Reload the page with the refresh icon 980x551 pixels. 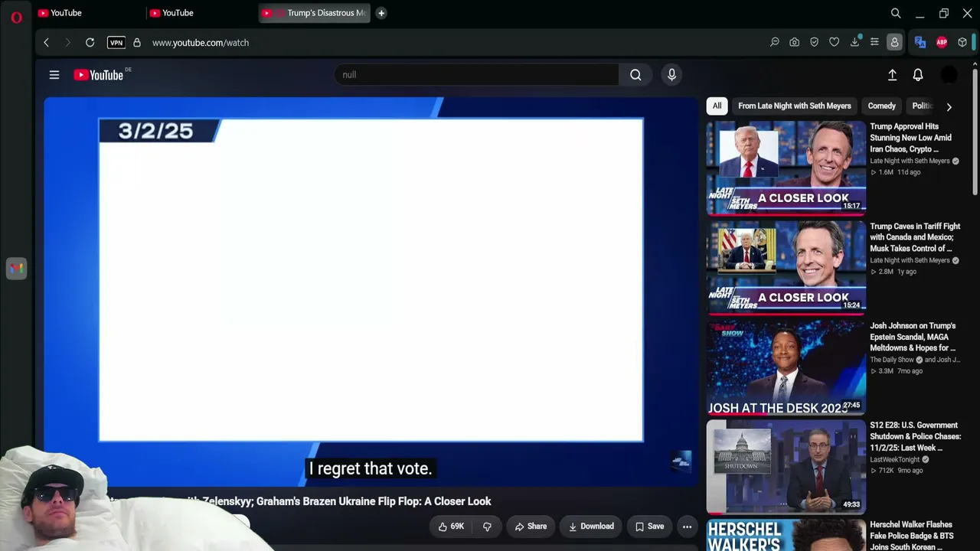click(90, 43)
